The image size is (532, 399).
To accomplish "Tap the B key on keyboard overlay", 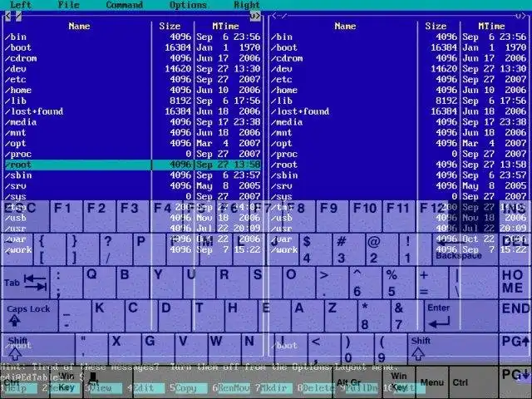I will [133, 283].
